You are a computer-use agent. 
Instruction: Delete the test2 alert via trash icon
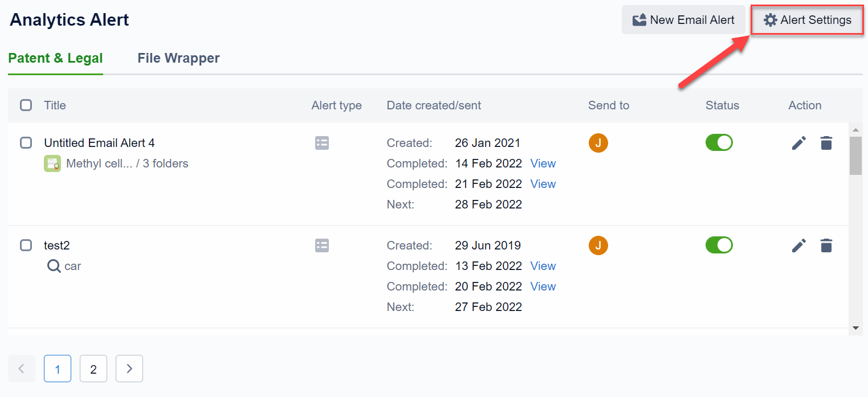point(826,245)
